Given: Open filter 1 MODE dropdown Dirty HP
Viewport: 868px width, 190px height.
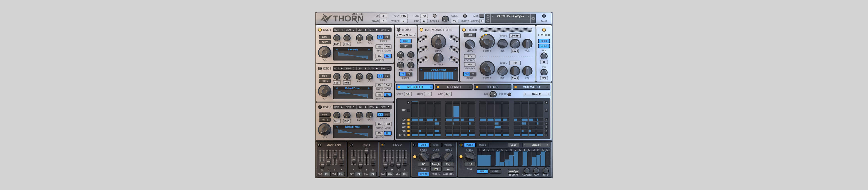Looking at the screenshot, I should click(x=515, y=36).
